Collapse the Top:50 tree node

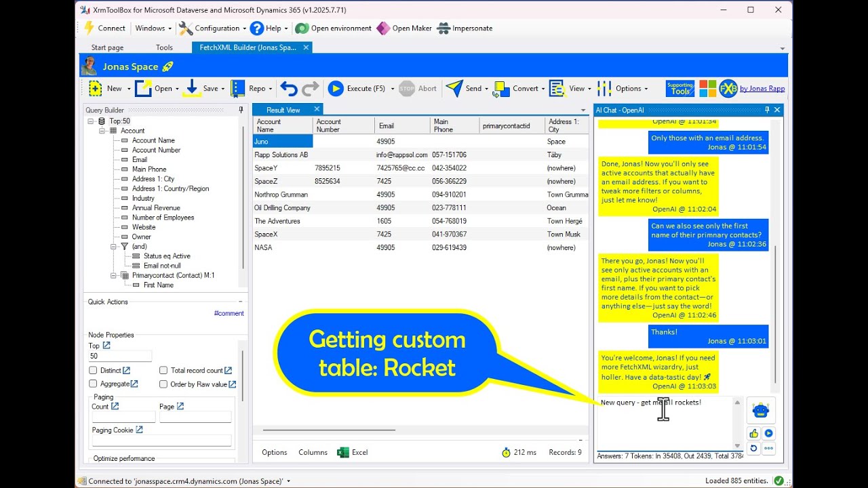(91, 121)
